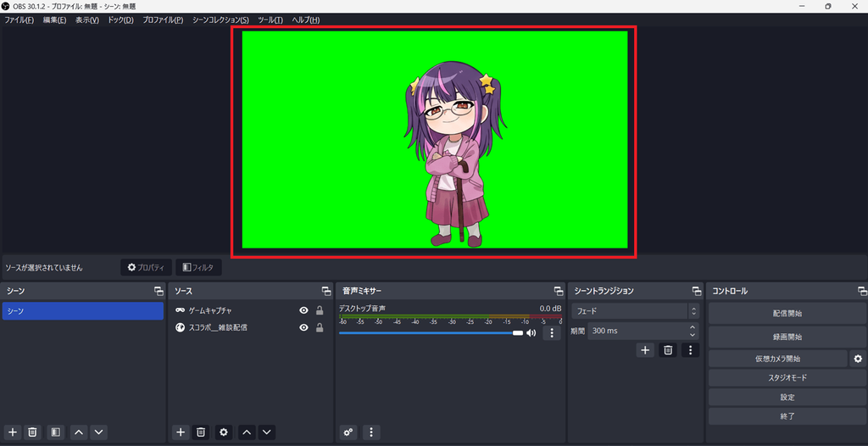Undock the Audio Mixer panel

point(559,291)
